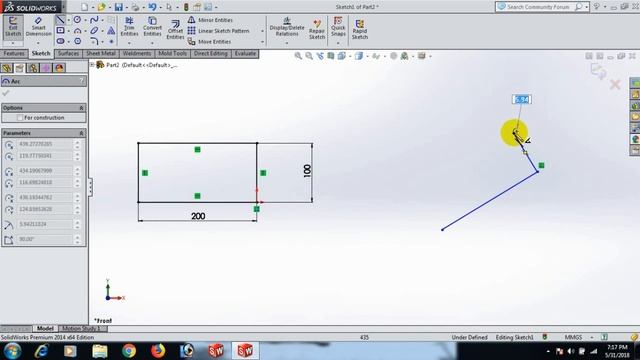Switch to the Mold Tools tab
Image resolution: width=640 pixels, height=360 pixels.
(173, 53)
